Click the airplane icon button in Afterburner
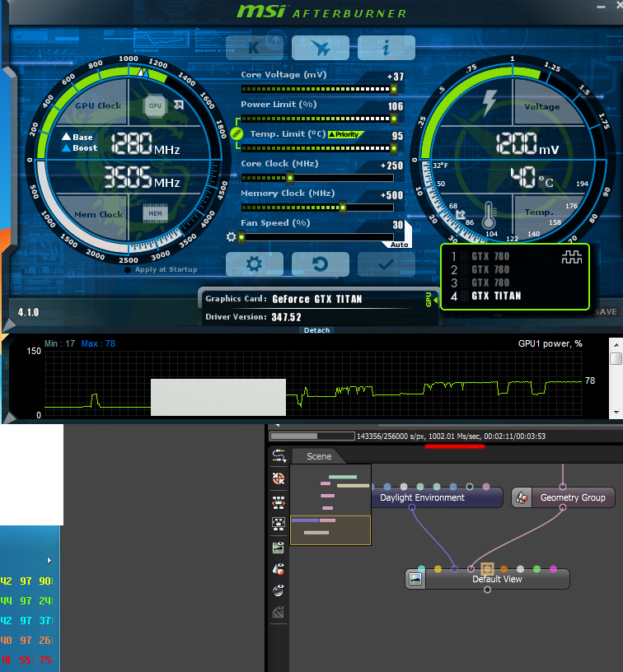The height and width of the screenshot is (672, 623). (321, 48)
